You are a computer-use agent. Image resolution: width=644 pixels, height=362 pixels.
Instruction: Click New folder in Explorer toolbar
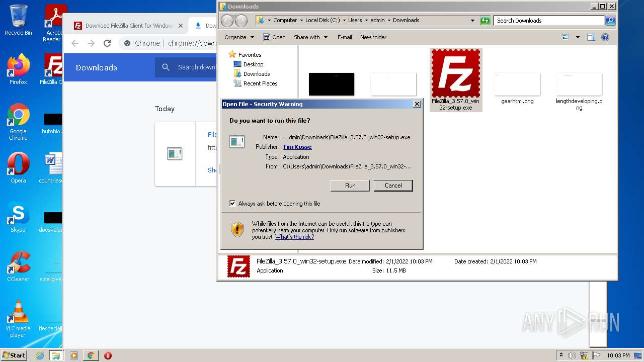(373, 37)
